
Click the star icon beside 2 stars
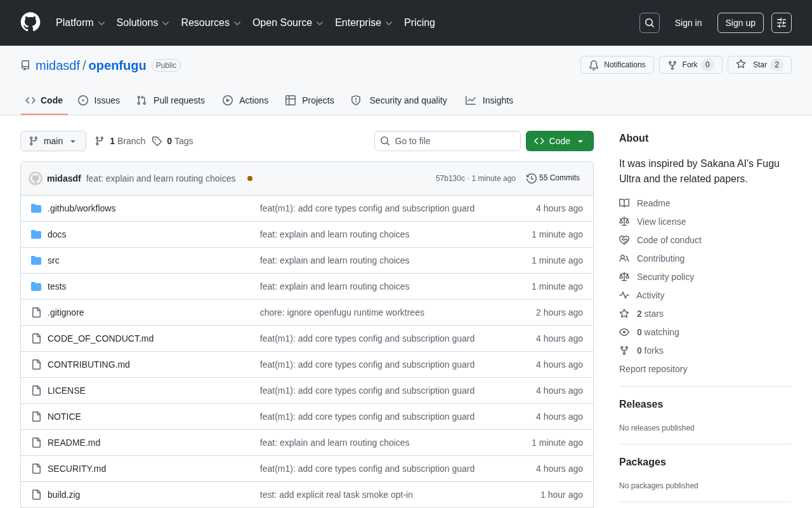[624, 314]
